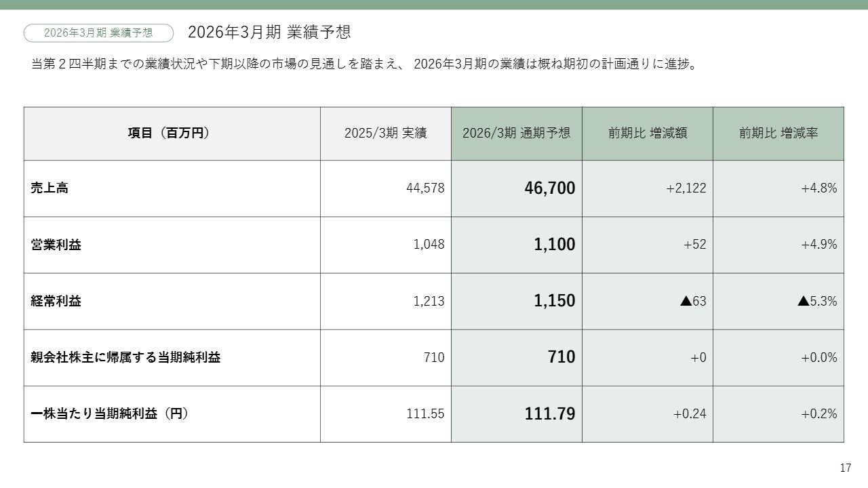
Task: Click the summary sentence below the title
Action: click(363, 64)
